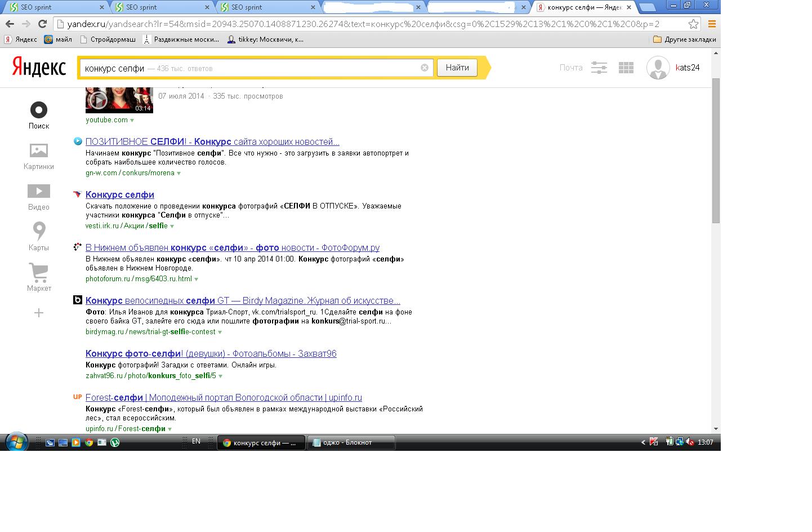Click the scrollbar down arrow
812x532 pixels.
(x=716, y=429)
